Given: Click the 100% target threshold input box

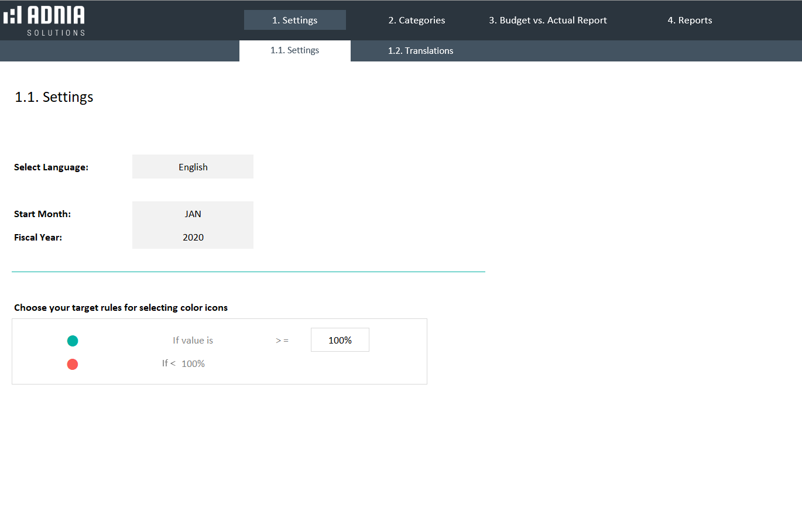Looking at the screenshot, I should [340, 340].
